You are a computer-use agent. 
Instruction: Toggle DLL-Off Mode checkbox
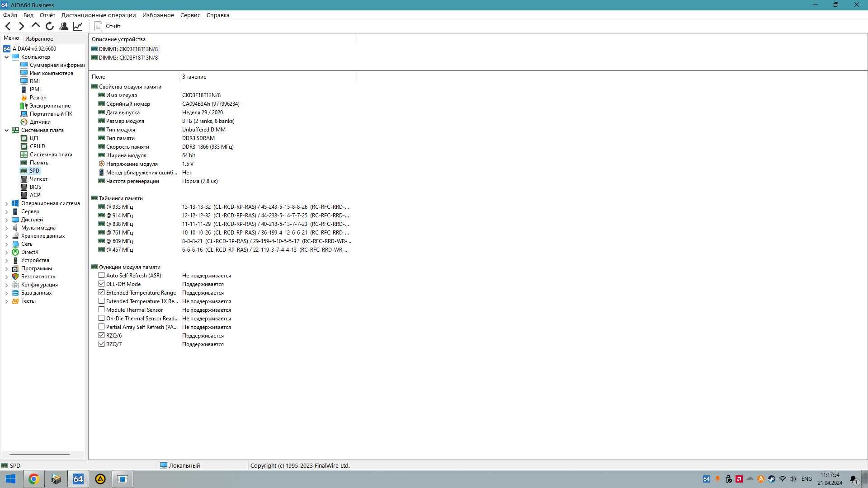(101, 284)
